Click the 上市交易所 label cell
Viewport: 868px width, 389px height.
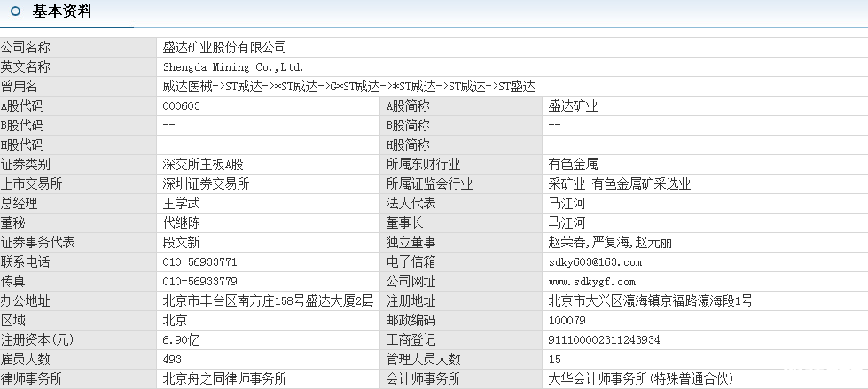(x=79, y=183)
